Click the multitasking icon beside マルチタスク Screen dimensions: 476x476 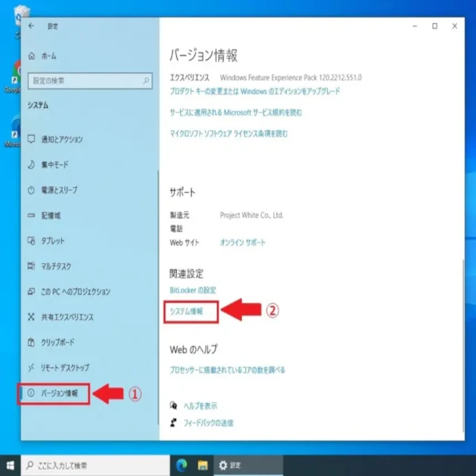(31, 267)
